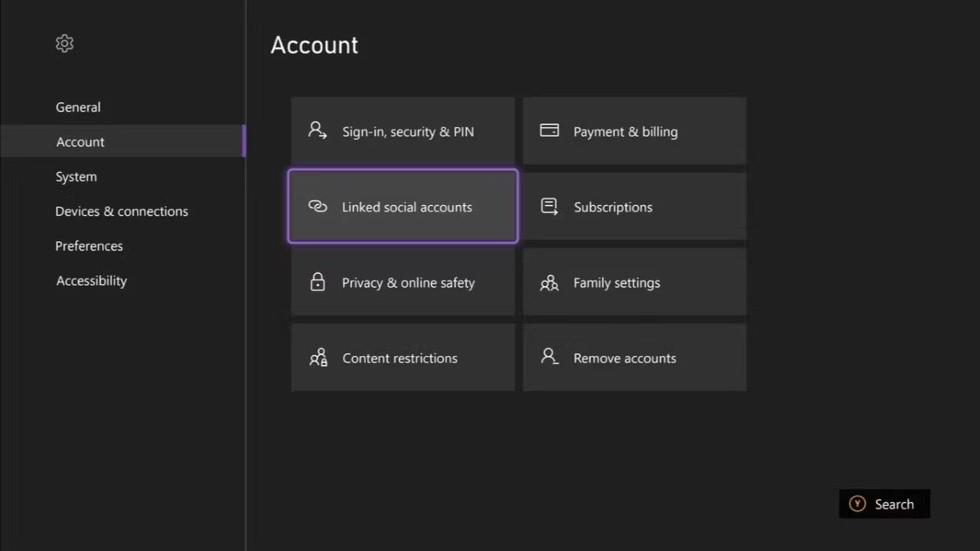
Task: Select the padlock icon on Privacy & online safety
Action: [318, 282]
